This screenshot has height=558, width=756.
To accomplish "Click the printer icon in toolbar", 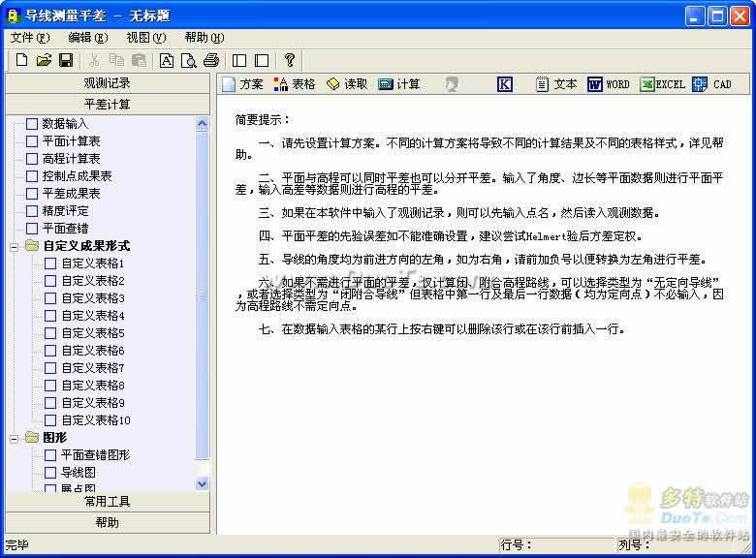I will (210, 60).
